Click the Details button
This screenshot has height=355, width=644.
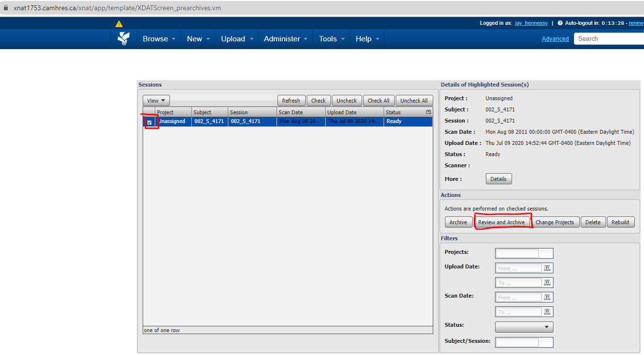click(x=498, y=179)
